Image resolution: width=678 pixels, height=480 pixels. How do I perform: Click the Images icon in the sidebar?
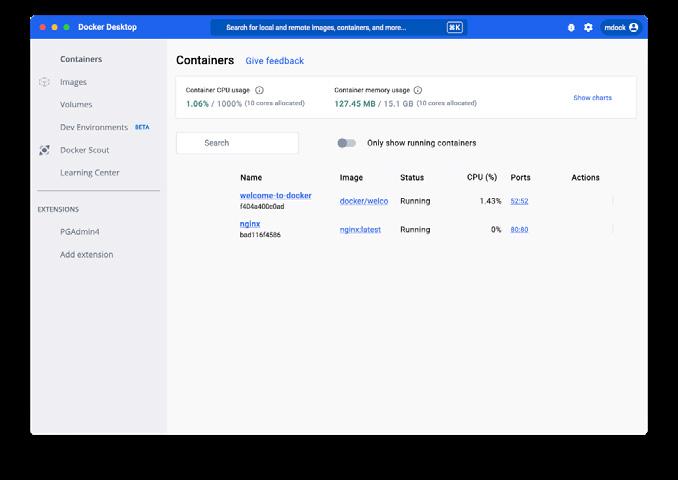(44, 82)
